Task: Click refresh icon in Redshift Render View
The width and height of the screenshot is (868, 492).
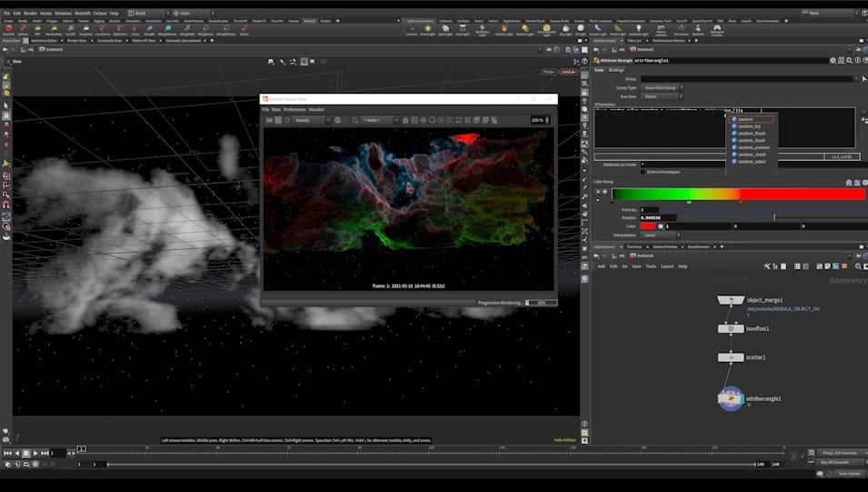Action: click(x=286, y=120)
